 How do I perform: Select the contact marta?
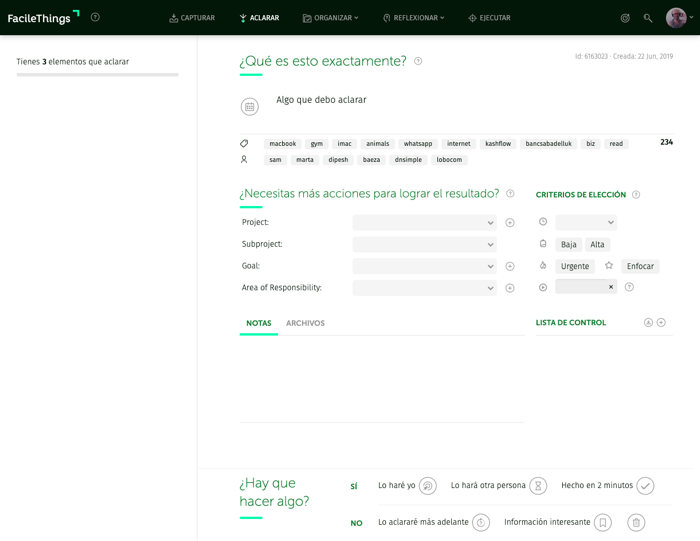(x=305, y=160)
